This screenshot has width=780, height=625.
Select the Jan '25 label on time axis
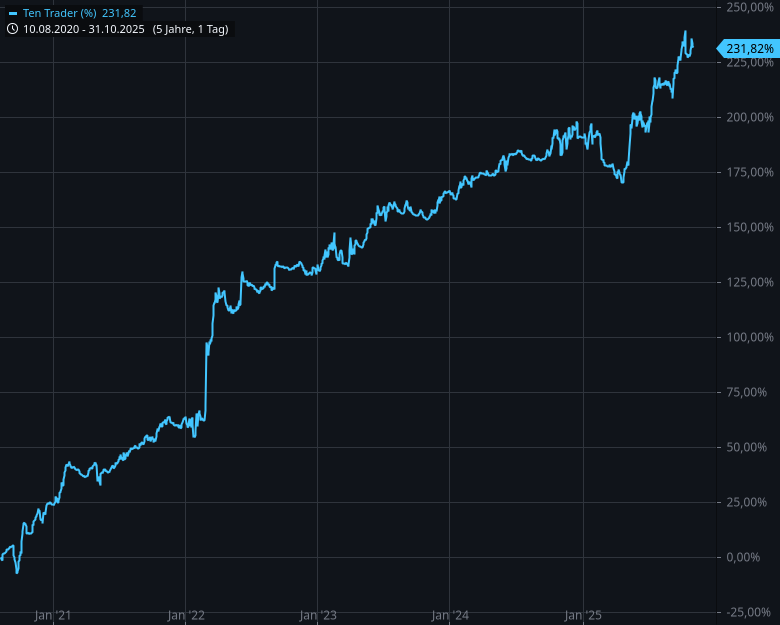tap(583, 615)
